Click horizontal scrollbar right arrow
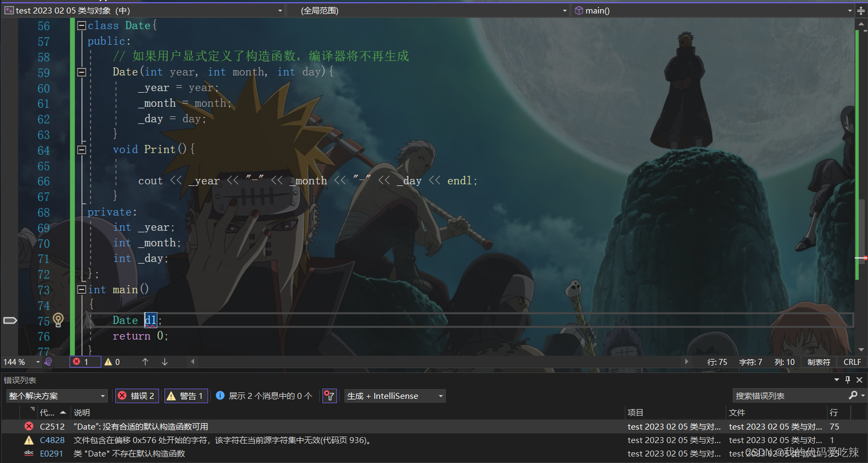868x463 pixels. pyautogui.click(x=686, y=362)
